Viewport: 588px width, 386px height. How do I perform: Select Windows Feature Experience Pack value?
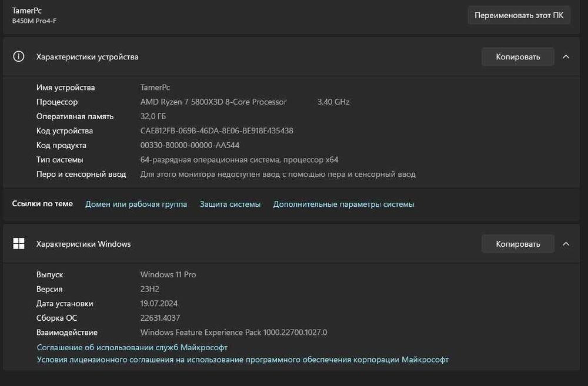[x=233, y=333]
